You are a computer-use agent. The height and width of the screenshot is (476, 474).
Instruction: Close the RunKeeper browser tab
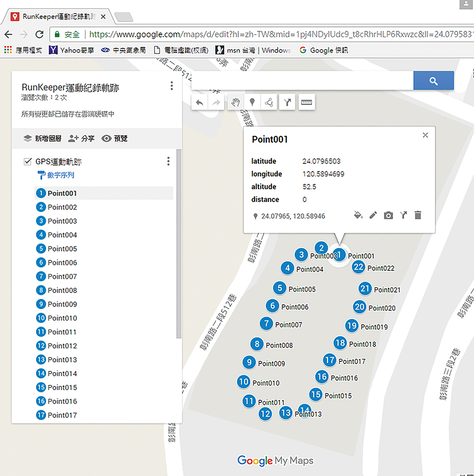(x=103, y=17)
